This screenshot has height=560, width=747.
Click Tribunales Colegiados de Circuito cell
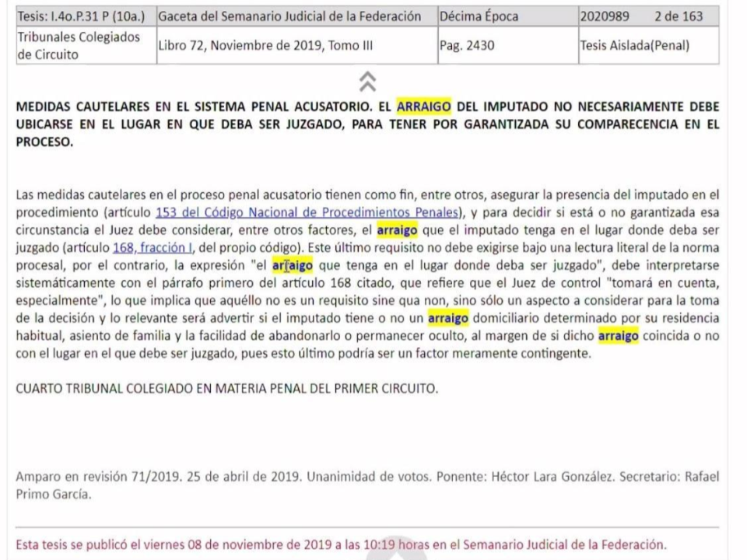tap(86, 45)
